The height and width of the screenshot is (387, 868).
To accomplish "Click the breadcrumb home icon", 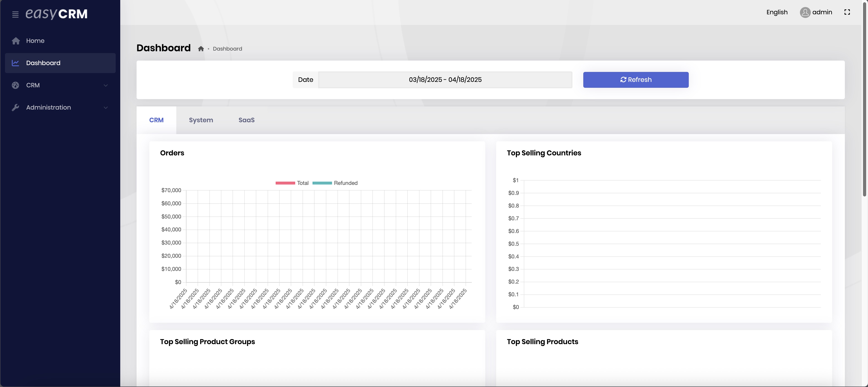I will pyautogui.click(x=201, y=49).
